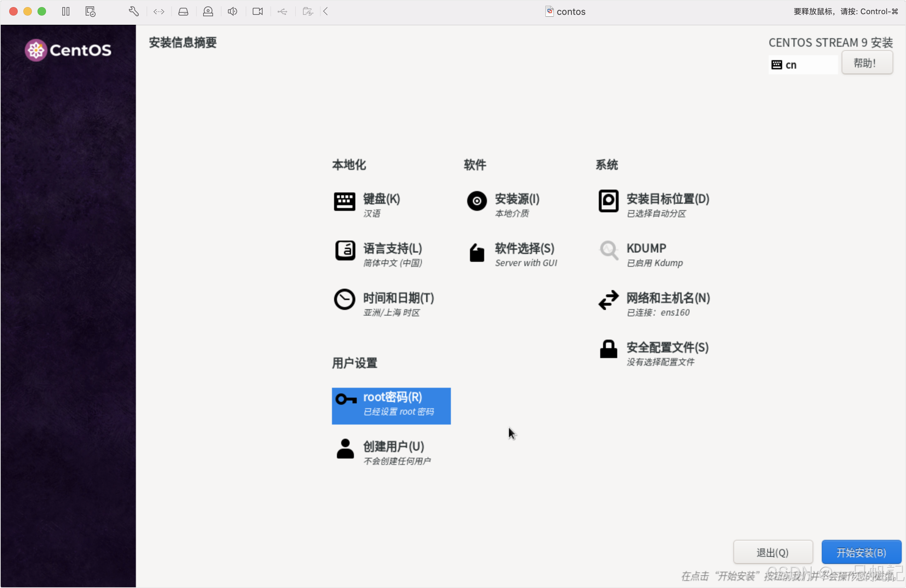The width and height of the screenshot is (906, 588).
Task: Click the cn keyboard layout indicator
Action: tap(803, 65)
